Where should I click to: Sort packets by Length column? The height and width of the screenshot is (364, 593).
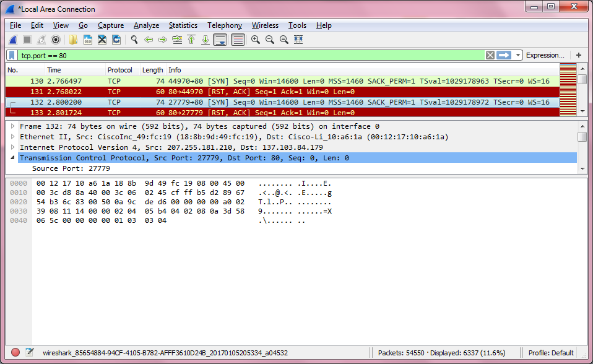pos(153,70)
